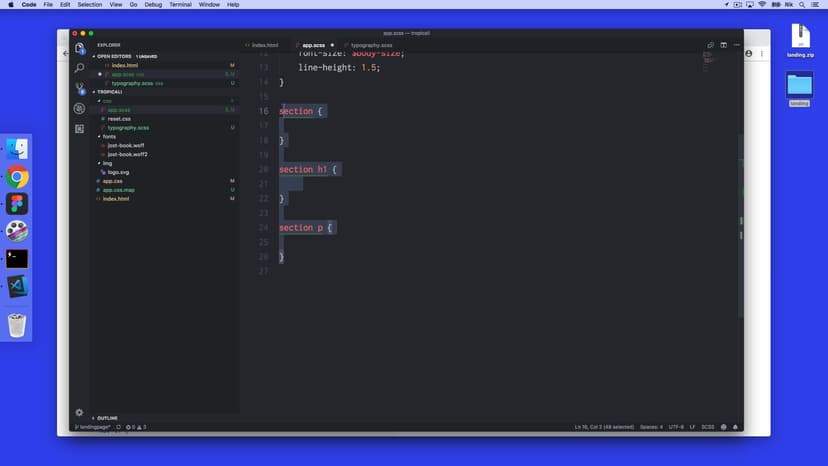The height and width of the screenshot is (466, 828).
Task: Open the Manage gear menu
Action: point(80,412)
